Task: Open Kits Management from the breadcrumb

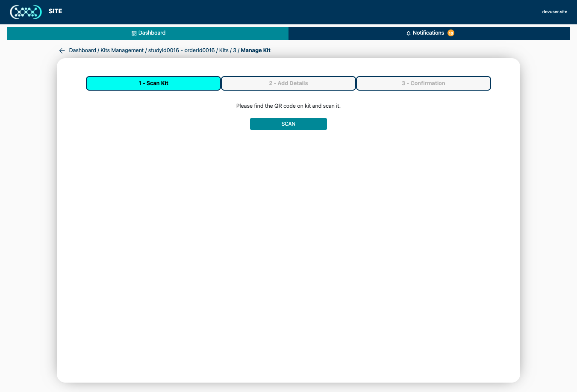Action: [122, 50]
